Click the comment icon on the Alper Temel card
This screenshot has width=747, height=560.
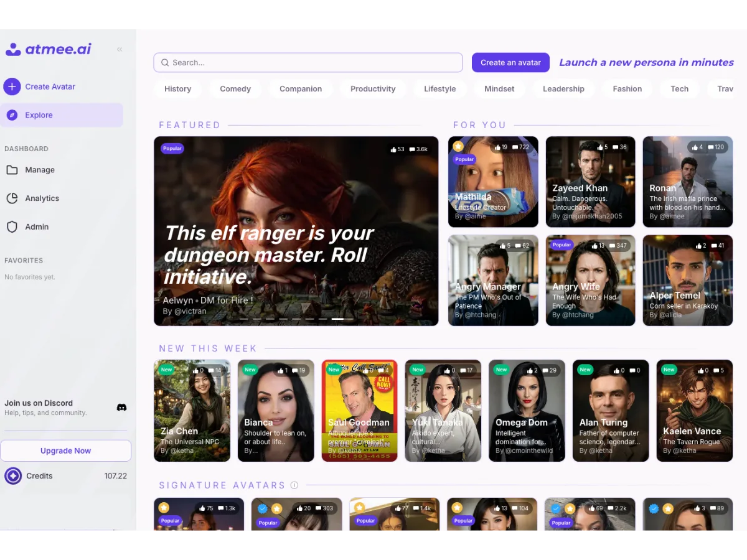point(714,246)
